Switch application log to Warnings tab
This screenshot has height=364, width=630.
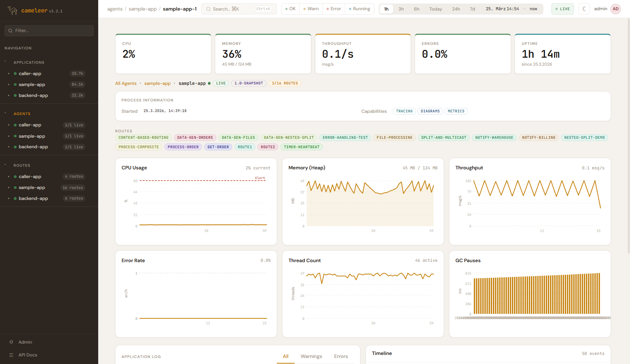(x=311, y=356)
